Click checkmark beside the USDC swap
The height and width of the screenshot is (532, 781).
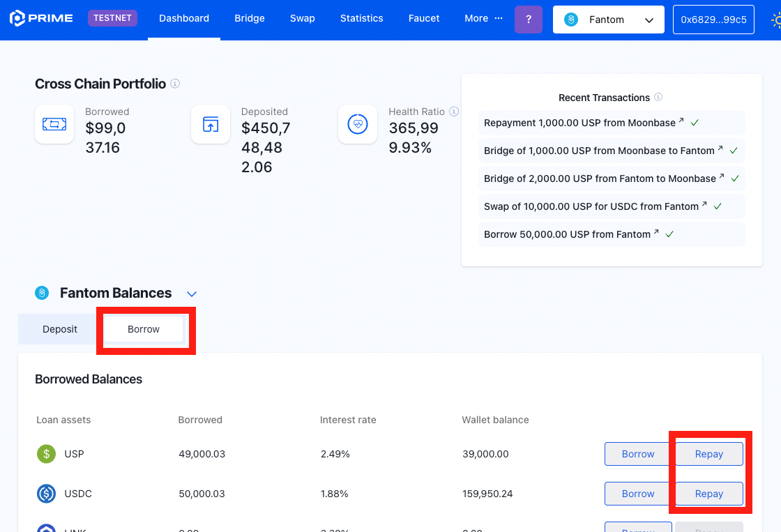coord(718,206)
